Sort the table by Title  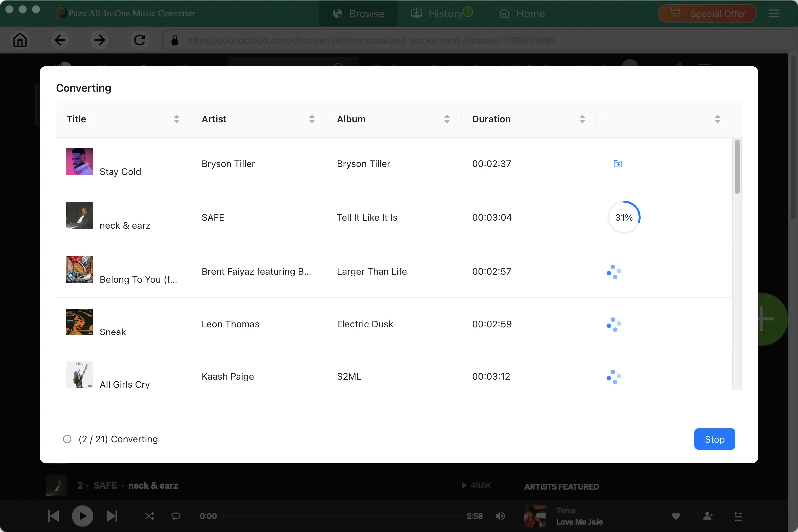click(177, 119)
